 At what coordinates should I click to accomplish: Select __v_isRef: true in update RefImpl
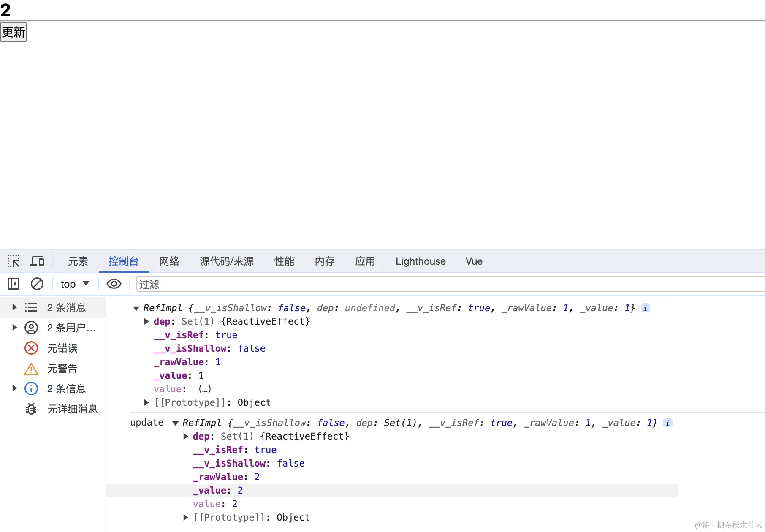point(235,450)
